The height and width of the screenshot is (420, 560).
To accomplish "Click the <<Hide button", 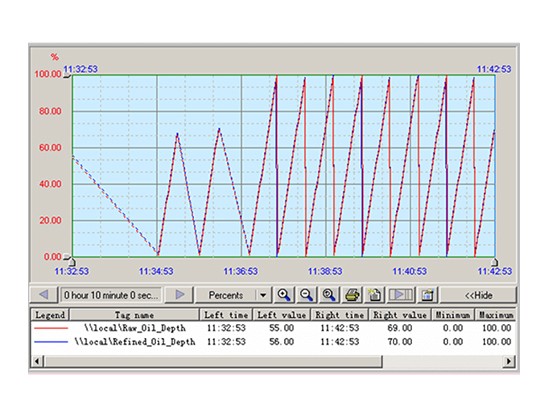I will coord(478,295).
